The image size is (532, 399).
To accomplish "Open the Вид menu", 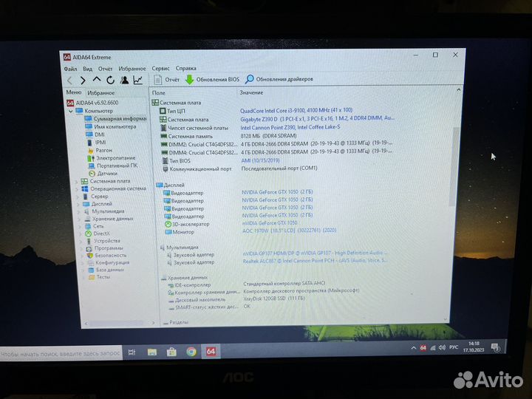I will click(87, 69).
